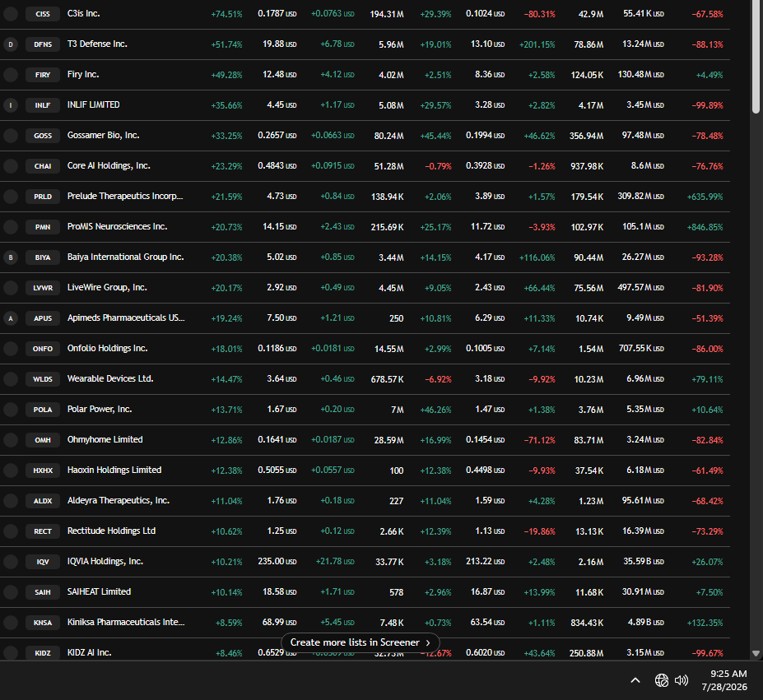This screenshot has width=763, height=700.
Task: Open the WLDS ticker symbol badge
Action: point(43,379)
